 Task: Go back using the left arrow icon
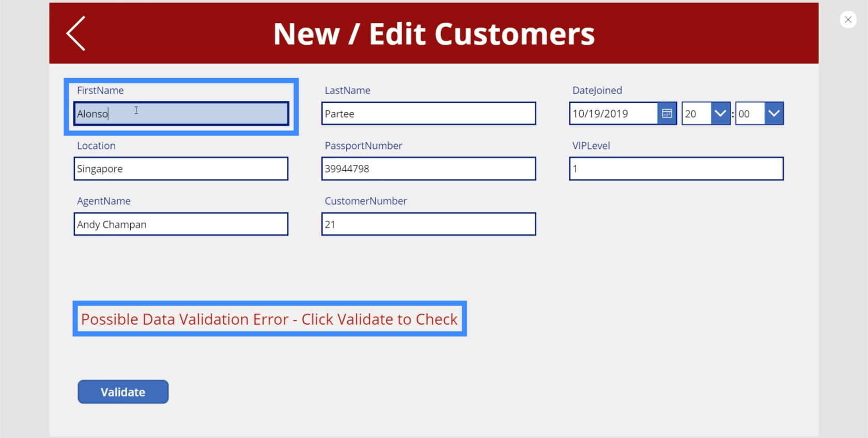[76, 34]
